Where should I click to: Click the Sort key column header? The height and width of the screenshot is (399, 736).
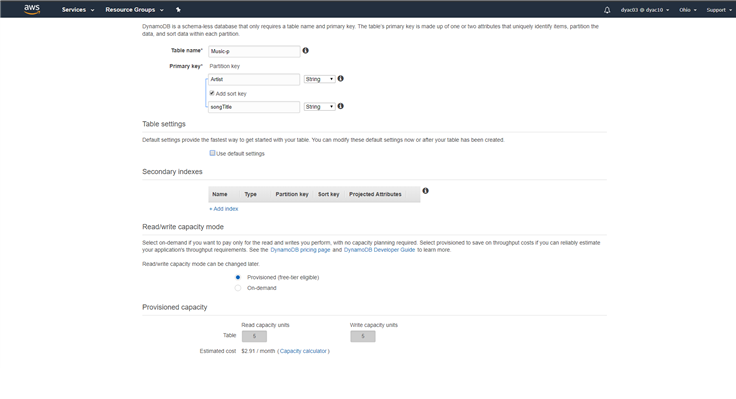pyautogui.click(x=329, y=194)
